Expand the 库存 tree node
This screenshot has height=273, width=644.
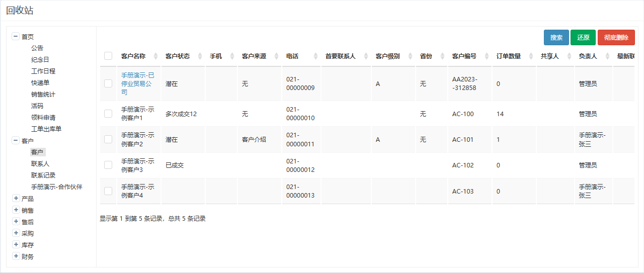click(16, 245)
